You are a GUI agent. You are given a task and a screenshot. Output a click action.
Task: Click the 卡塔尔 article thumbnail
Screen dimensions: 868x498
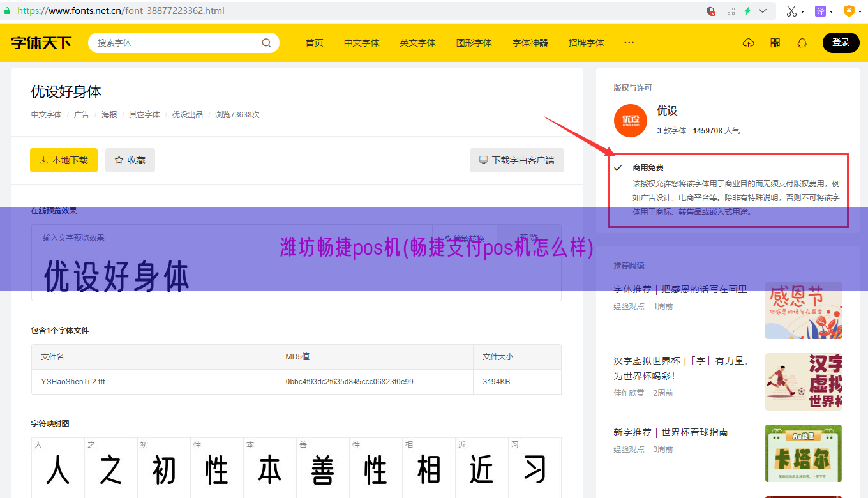[804, 453]
